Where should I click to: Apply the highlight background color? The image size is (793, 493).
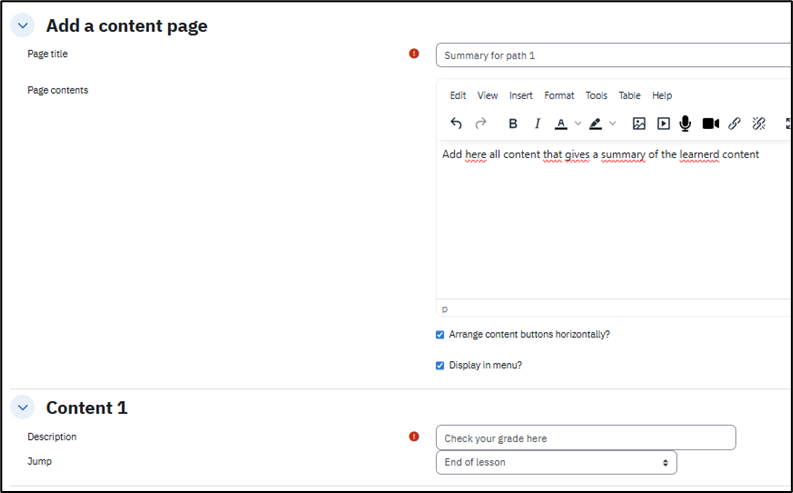coord(596,124)
